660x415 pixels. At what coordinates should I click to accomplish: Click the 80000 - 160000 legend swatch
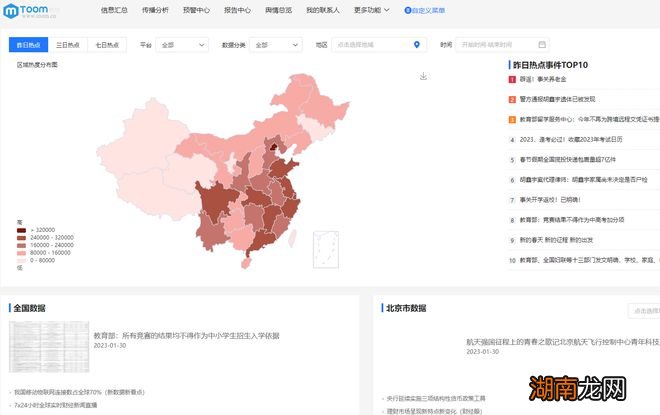(21, 253)
